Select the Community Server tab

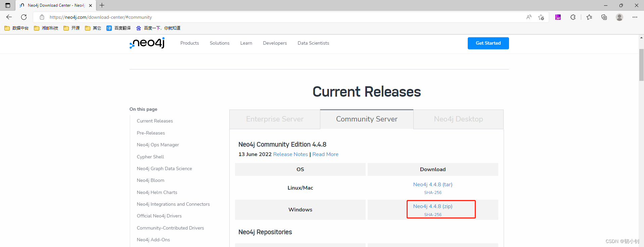coord(367,119)
